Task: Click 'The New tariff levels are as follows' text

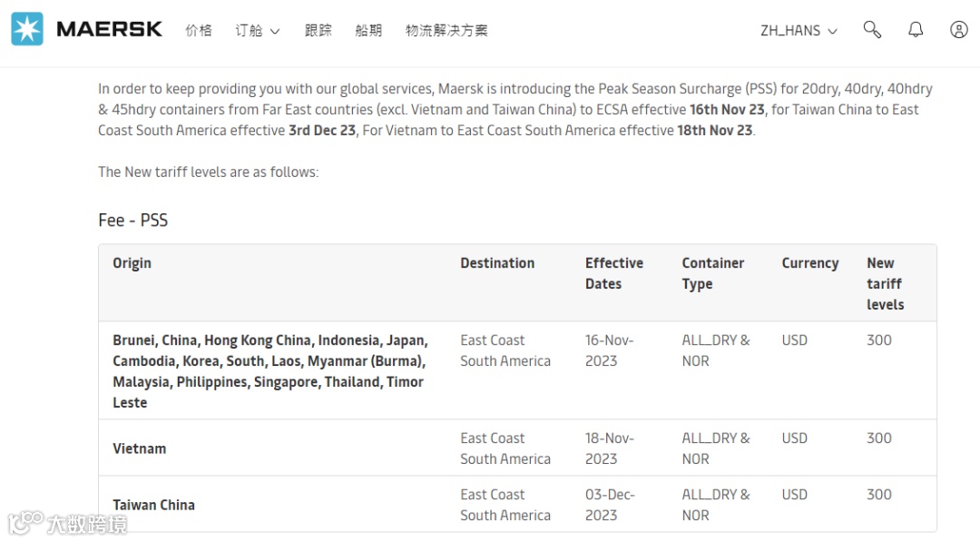Action: [x=208, y=172]
